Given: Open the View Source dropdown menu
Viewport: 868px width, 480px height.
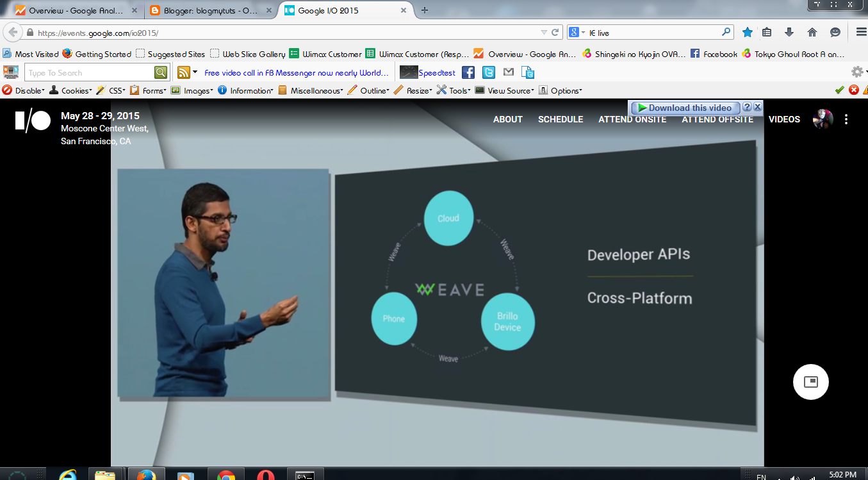Looking at the screenshot, I should coord(505,90).
